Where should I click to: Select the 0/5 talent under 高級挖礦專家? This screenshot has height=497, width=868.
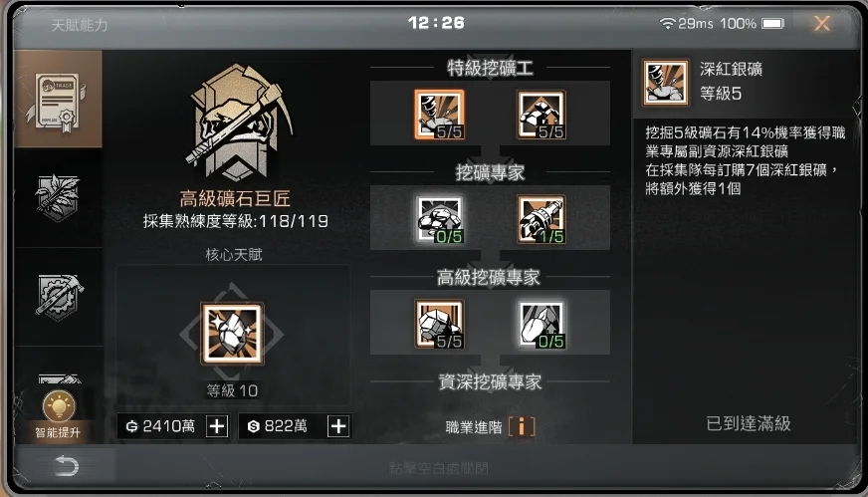click(542, 324)
